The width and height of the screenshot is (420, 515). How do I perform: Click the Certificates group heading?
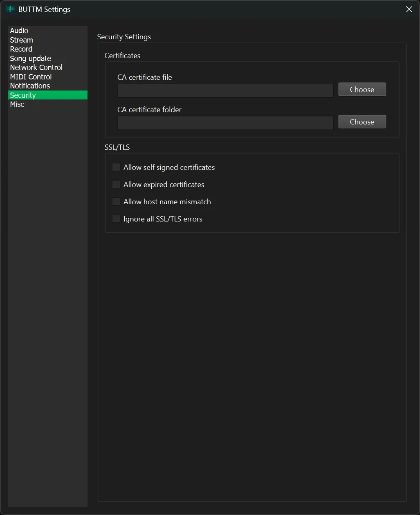(122, 55)
